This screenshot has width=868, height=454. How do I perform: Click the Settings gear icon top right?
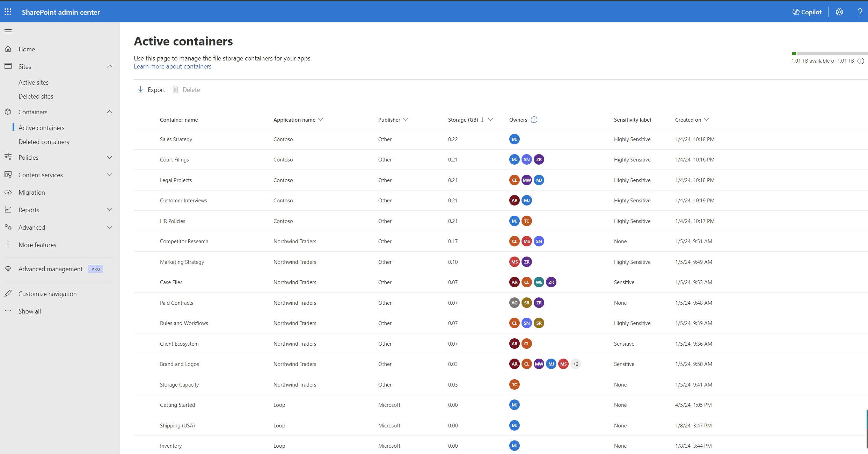839,12
